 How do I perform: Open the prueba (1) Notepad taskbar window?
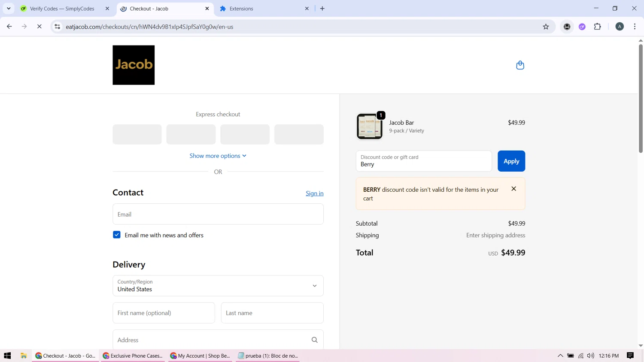[268, 356]
